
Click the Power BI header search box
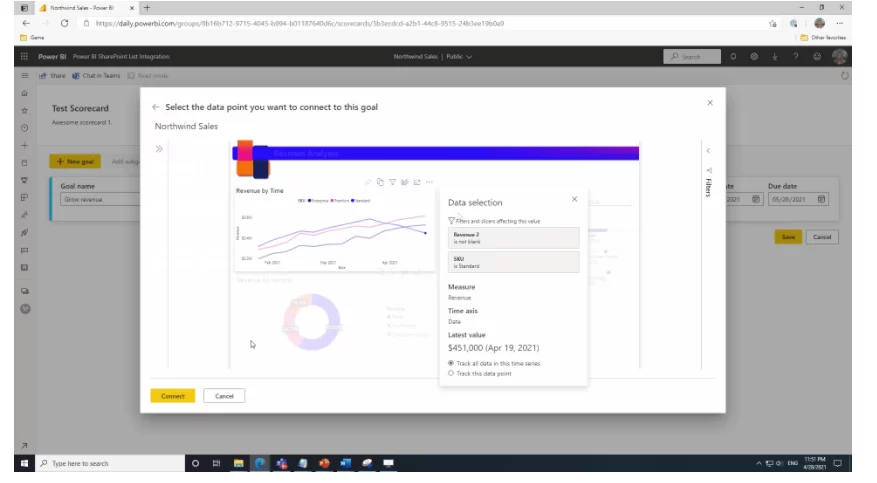[x=692, y=56]
